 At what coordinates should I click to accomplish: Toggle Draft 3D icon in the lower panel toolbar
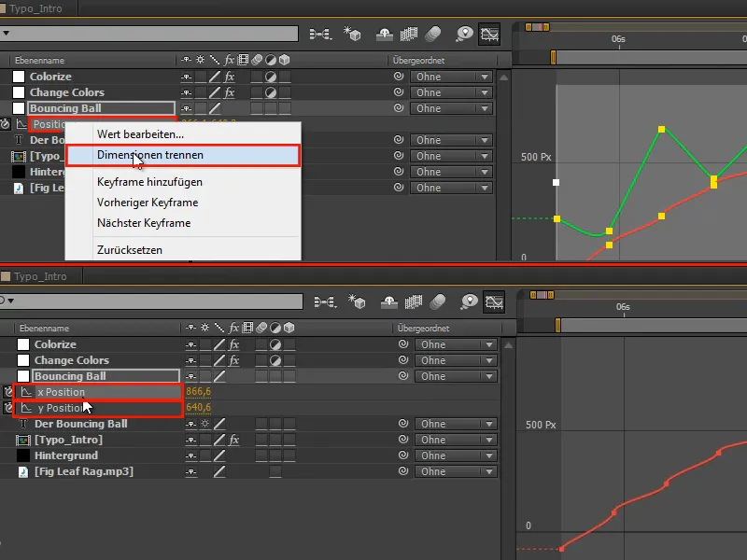point(357,301)
